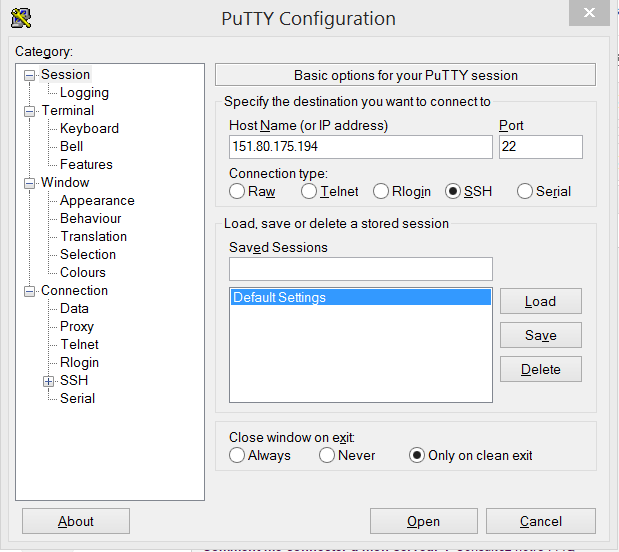The height and width of the screenshot is (552, 619).
Task: Click the PuTTY icon in the title bar
Action: pos(21,18)
